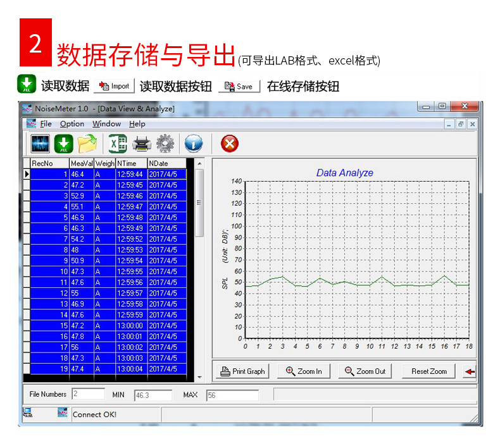Click the File Numbers input field

pyautogui.click(x=89, y=394)
